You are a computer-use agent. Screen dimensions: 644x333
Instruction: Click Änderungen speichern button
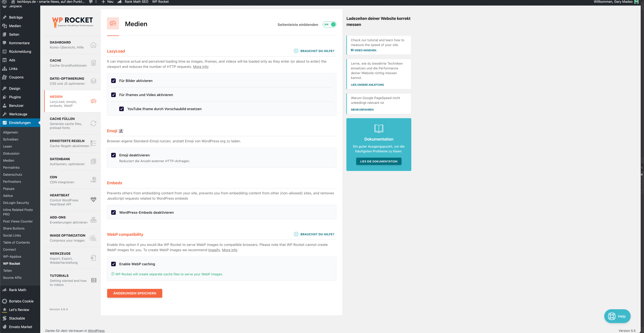(x=134, y=293)
